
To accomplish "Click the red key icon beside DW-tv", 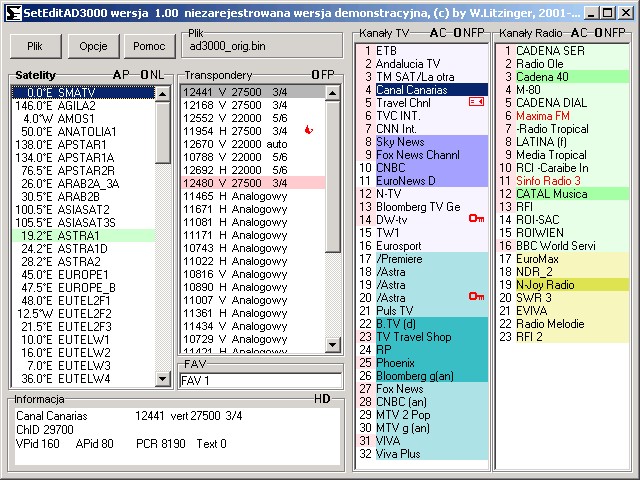I will pyautogui.click(x=476, y=219).
